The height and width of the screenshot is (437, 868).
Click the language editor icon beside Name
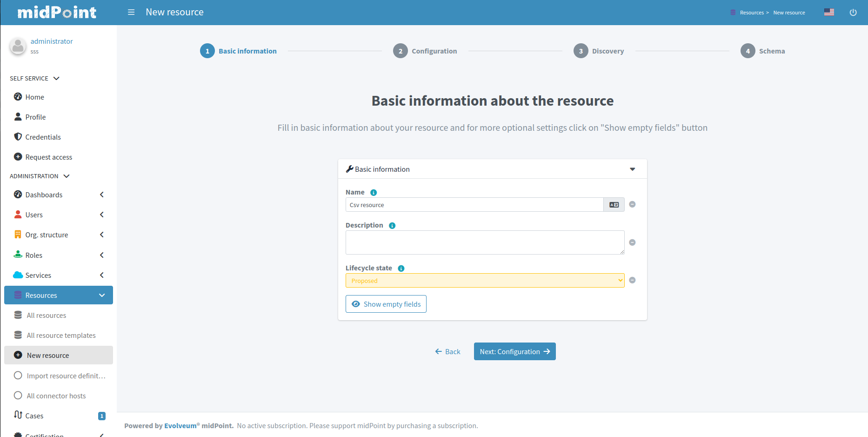614,205
